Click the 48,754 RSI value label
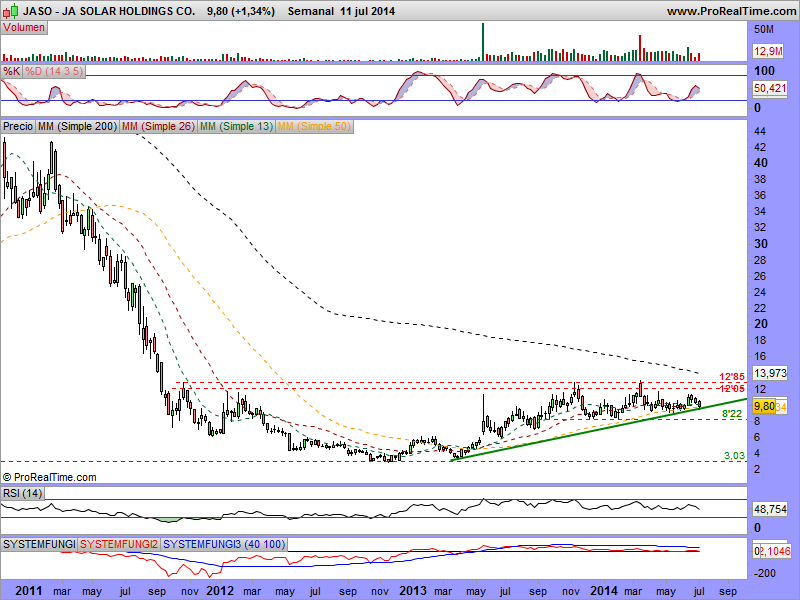 click(770, 509)
